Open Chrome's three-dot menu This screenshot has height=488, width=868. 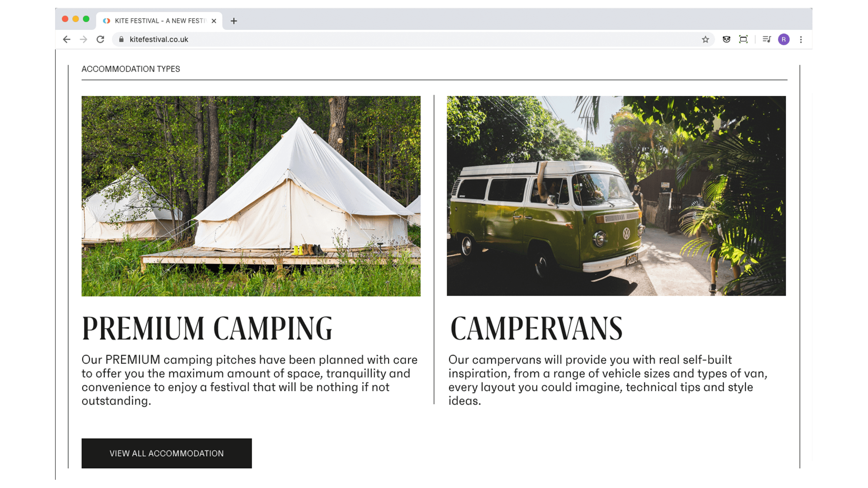(801, 39)
